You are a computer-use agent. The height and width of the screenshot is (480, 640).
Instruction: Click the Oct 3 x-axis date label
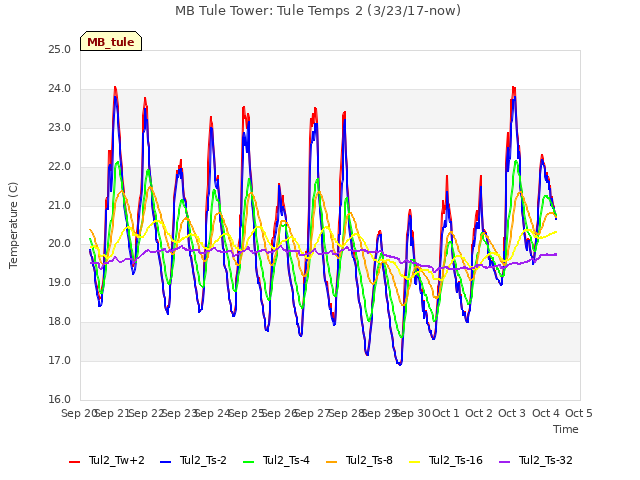tap(512, 413)
